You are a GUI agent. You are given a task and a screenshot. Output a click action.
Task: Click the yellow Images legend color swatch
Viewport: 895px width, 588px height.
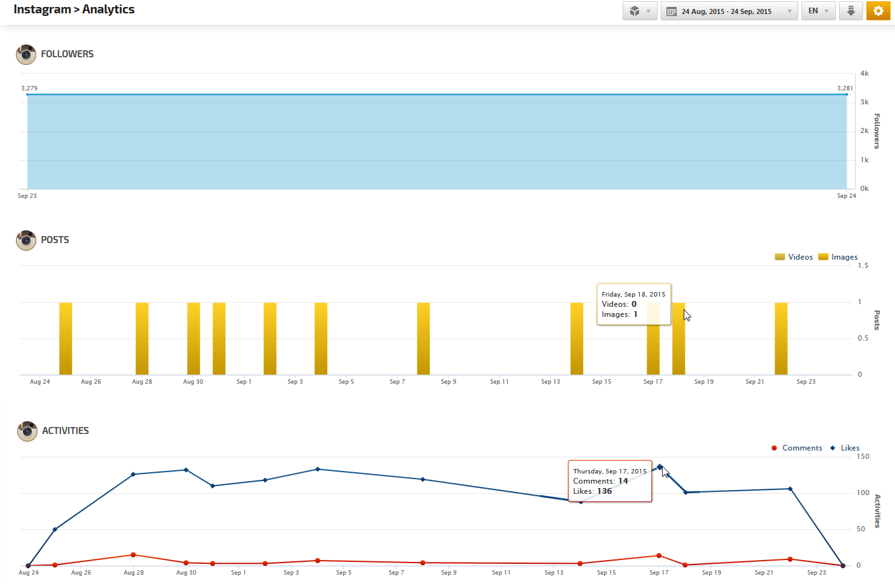click(823, 257)
